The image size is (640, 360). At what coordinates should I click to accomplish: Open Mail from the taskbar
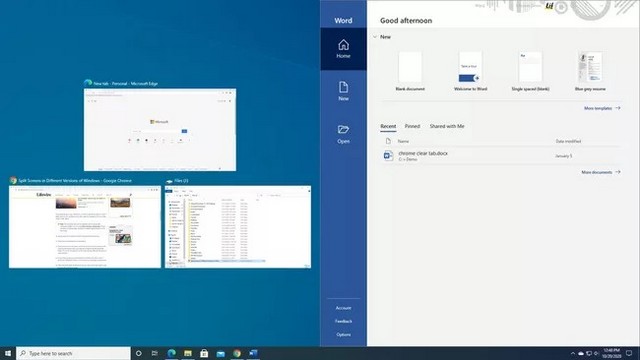220,353
